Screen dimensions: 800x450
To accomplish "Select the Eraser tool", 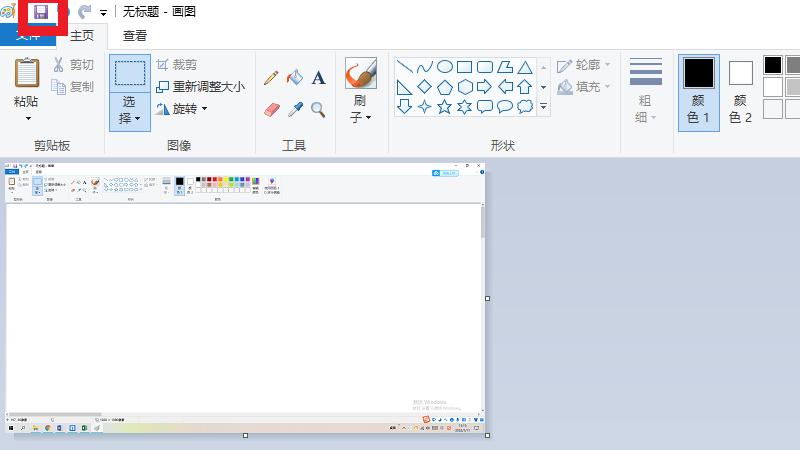I will (x=271, y=109).
